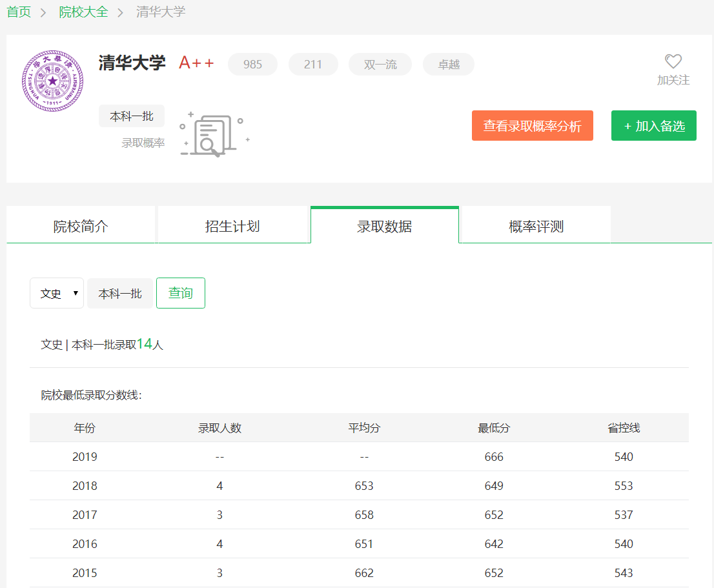Click the 2015 year cell

pos(85,573)
